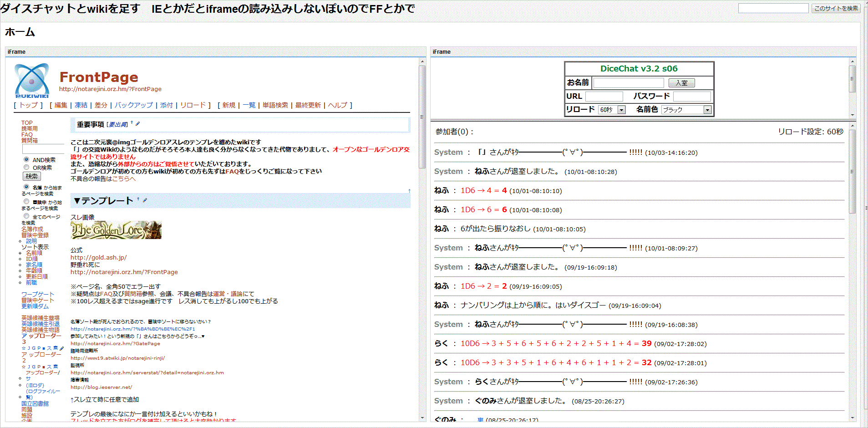Click the small up arrow above テンプレート heading
Viewport: 868px width, 428px height.
[x=409, y=191]
